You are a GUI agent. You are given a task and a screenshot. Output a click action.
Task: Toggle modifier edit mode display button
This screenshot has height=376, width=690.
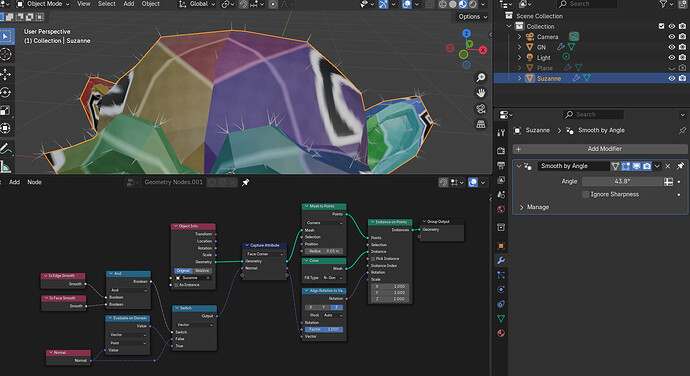coord(626,166)
